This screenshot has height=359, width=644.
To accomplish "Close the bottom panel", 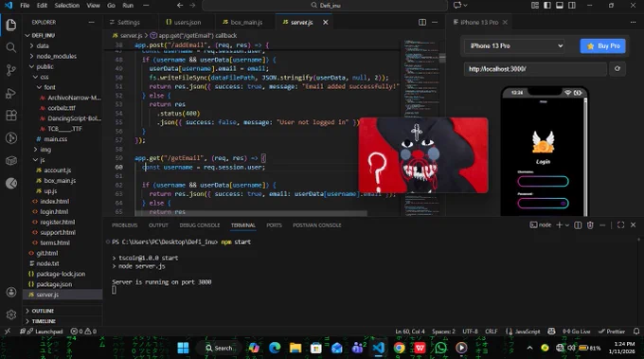I will [633, 225].
